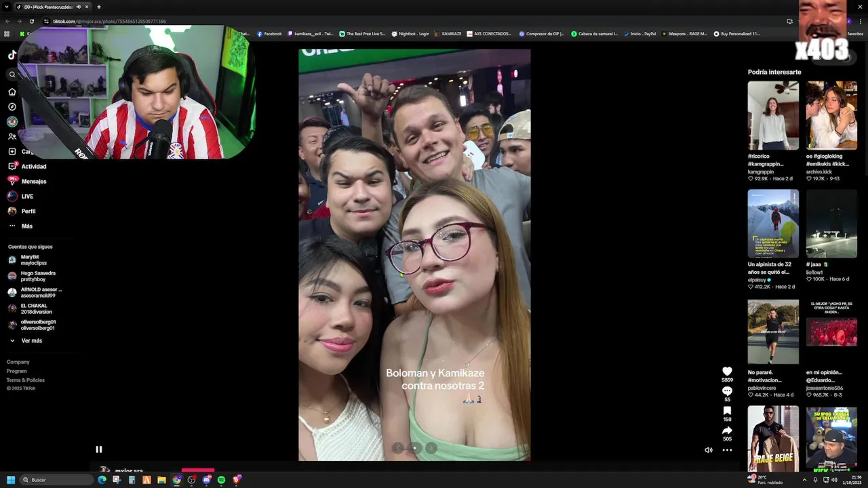
Task: Open the No pararé pablovincere suggested video
Action: click(x=773, y=332)
